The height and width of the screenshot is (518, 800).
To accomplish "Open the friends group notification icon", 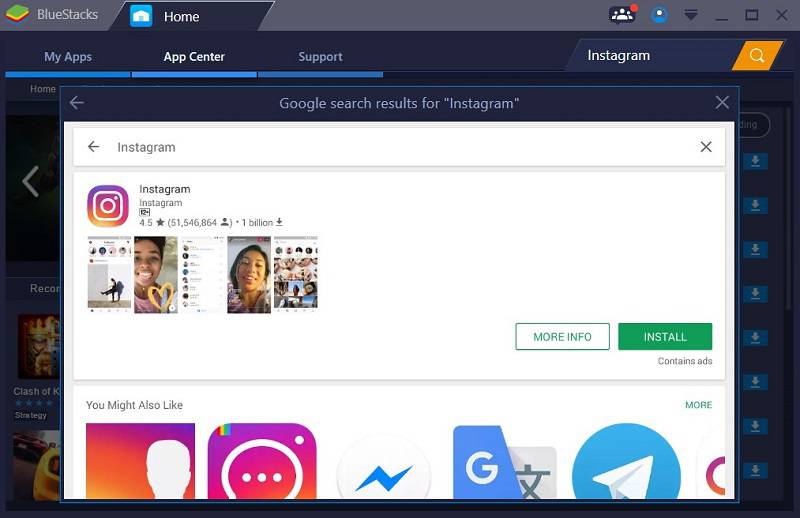I will coord(622,15).
